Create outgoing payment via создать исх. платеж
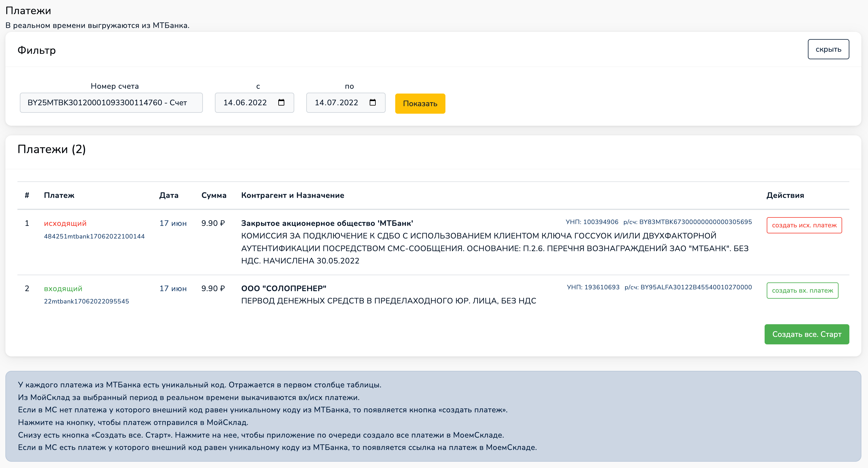Viewport: 868px width, 468px height. [x=804, y=225]
